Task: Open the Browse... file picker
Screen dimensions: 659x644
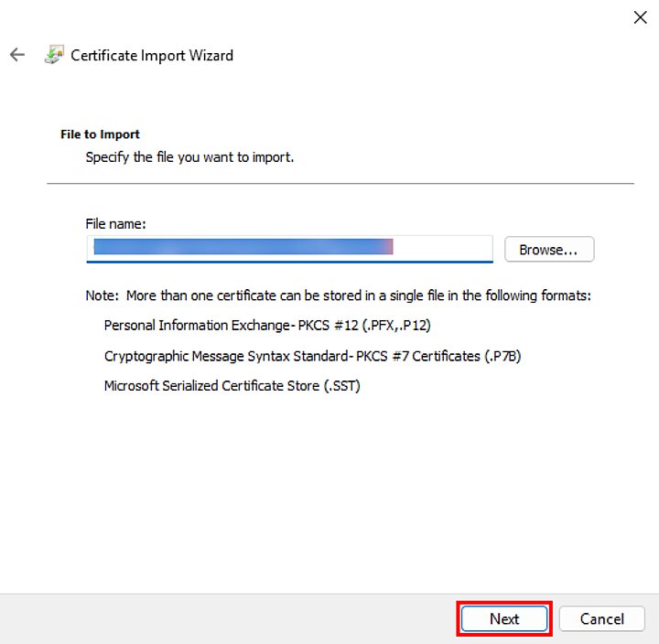Action: pos(549,250)
